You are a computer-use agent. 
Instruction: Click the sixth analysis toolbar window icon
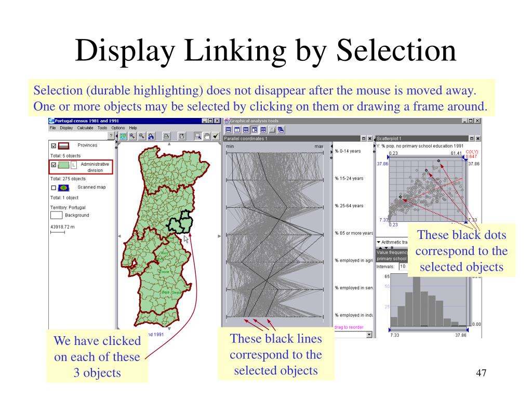point(272,129)
